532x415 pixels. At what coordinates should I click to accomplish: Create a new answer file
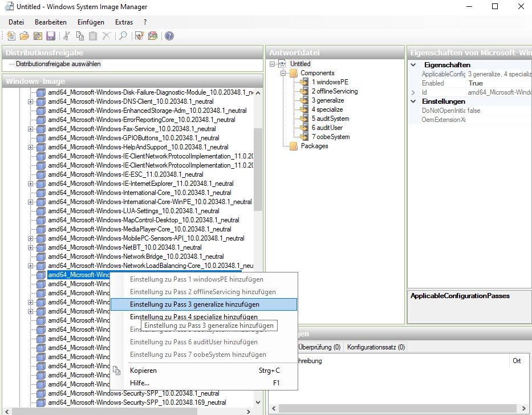click(x=10, y=36)
